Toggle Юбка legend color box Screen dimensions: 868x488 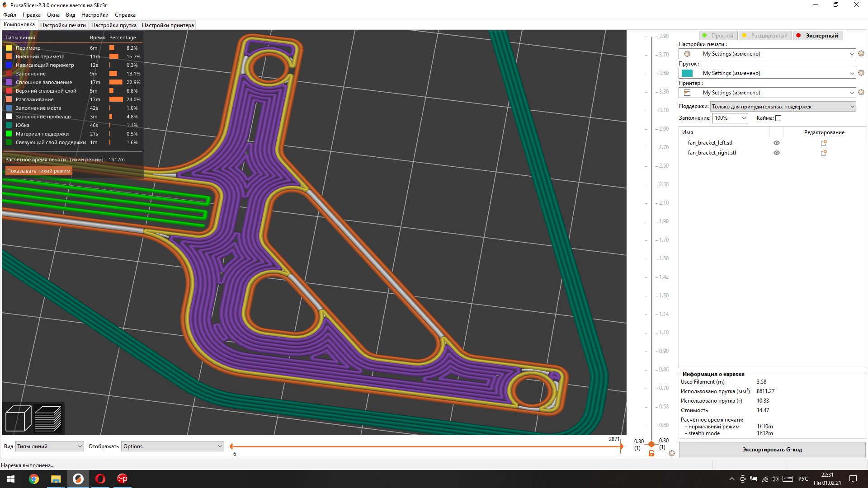pos(9,125)
